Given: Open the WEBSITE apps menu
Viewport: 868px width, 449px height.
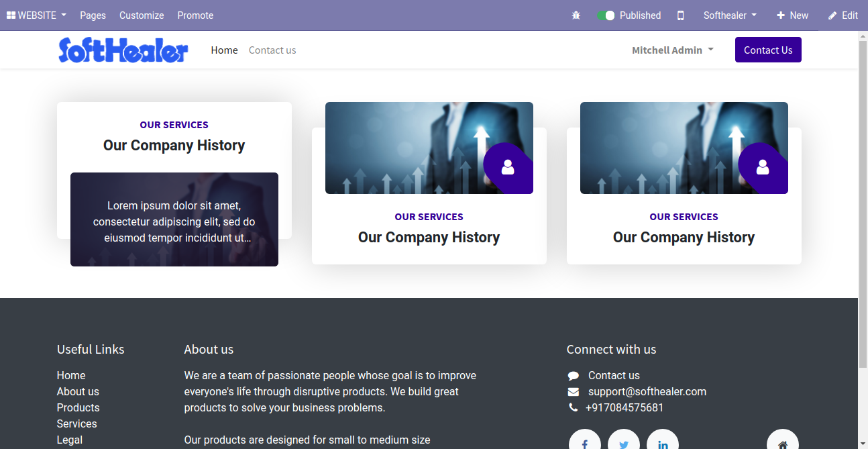Looking at the screenshot, I should (x=36, y=15).
